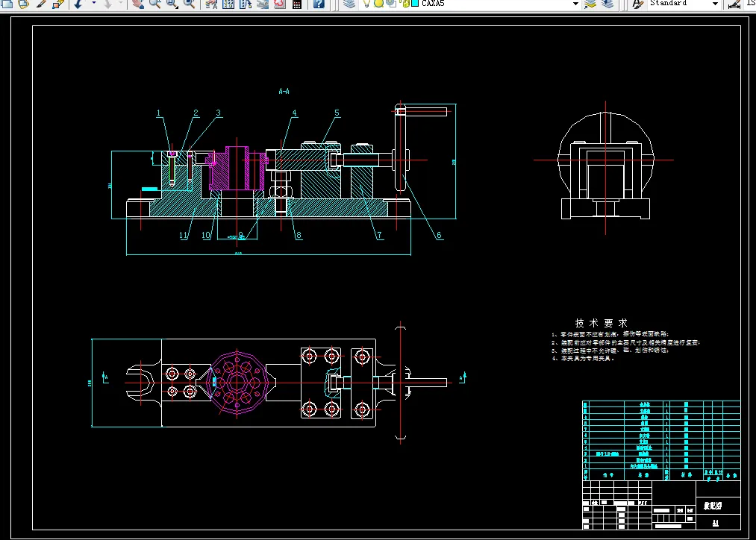
Task: Select the Pan hand tool
Action: click(x=137, y=4)
